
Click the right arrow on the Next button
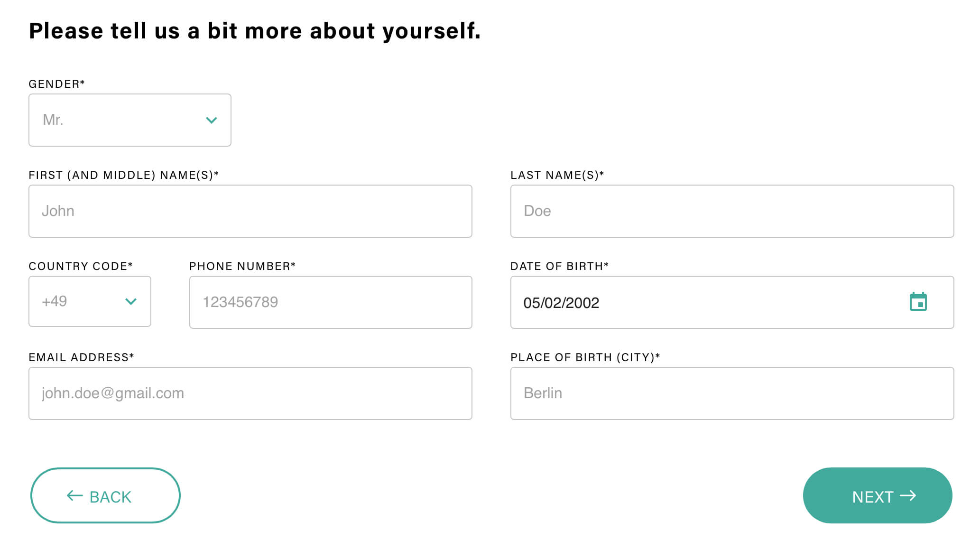908,496
